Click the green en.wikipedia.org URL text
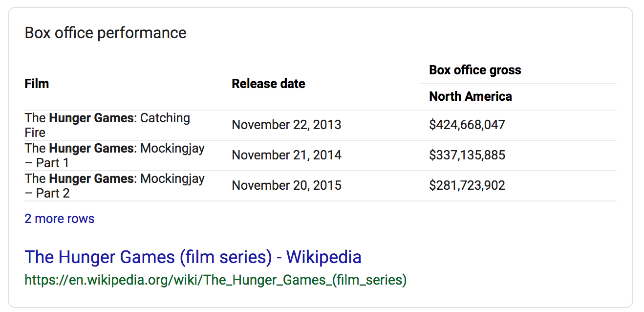The image size is (644, 312). (215, 280)
